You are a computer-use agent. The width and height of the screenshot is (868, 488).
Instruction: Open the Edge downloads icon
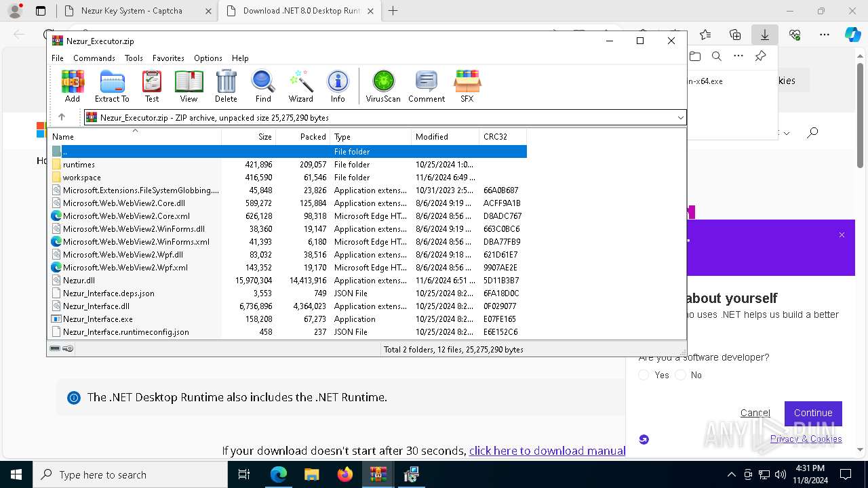[765, 35]
